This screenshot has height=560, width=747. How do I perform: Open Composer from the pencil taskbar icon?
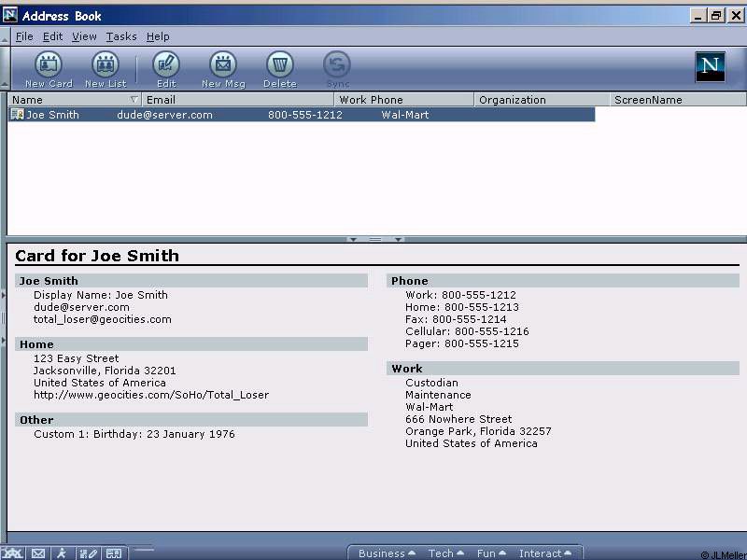pos(88,553)
